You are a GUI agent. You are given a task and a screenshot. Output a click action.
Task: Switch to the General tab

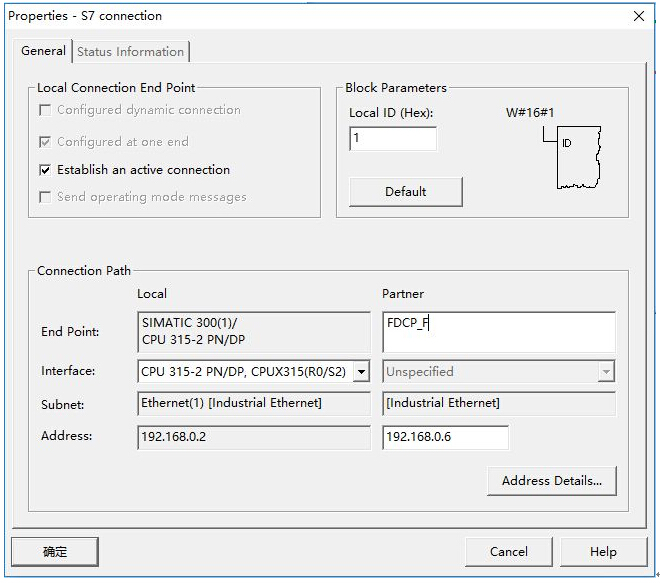[43, 51]
